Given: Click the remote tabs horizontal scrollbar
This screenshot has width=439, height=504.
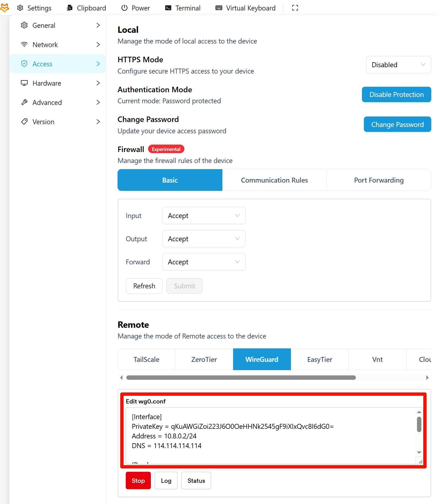Looking at the screenshot, I should [x=241, y=378].
